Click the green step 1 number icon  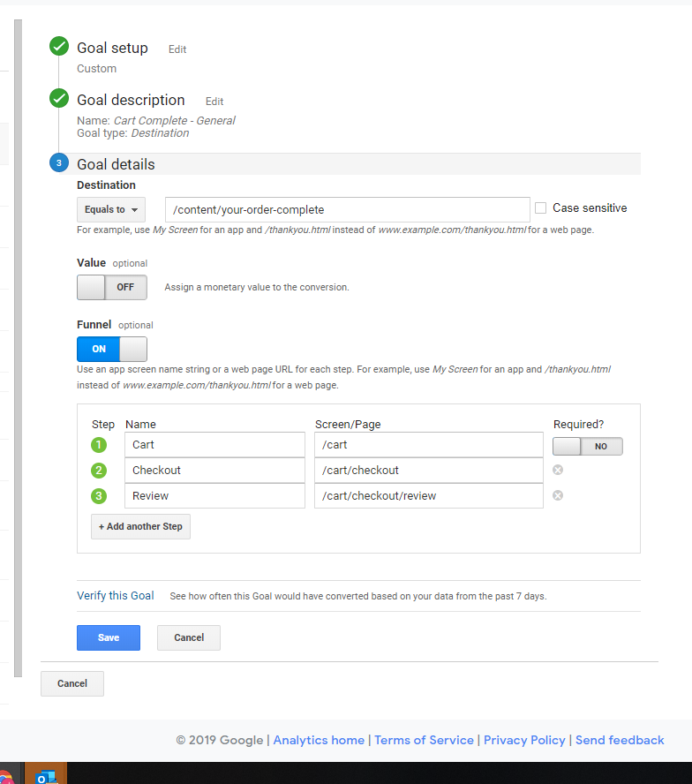[x=99, y=445]
